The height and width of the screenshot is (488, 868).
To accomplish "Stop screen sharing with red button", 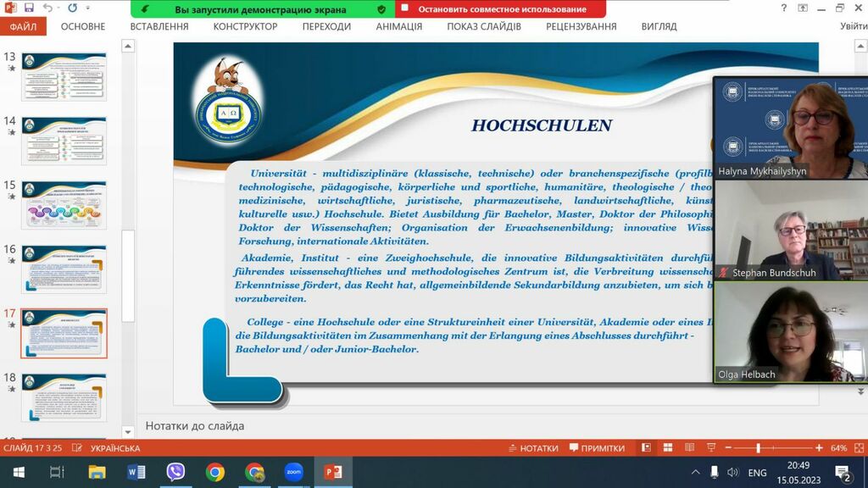I will [x=500, y=9].
